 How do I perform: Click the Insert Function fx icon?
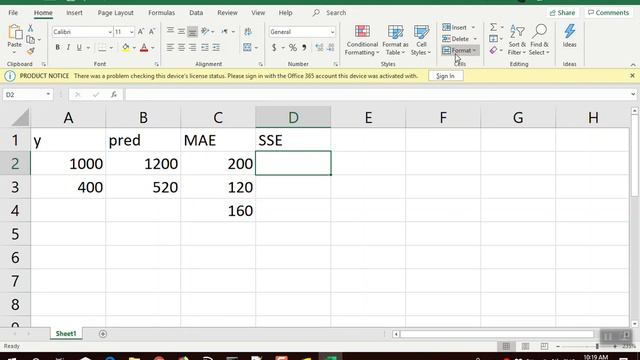coord(114,94)
